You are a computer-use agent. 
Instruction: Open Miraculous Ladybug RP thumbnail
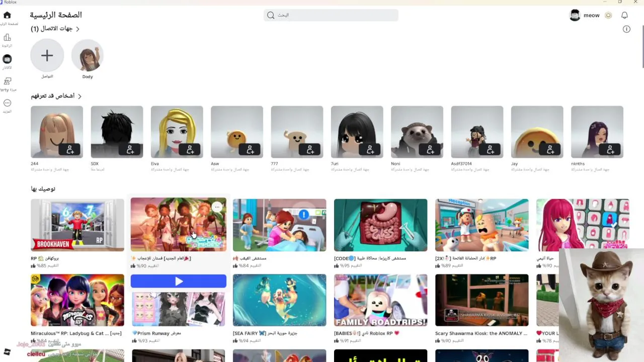click(77, 300)
